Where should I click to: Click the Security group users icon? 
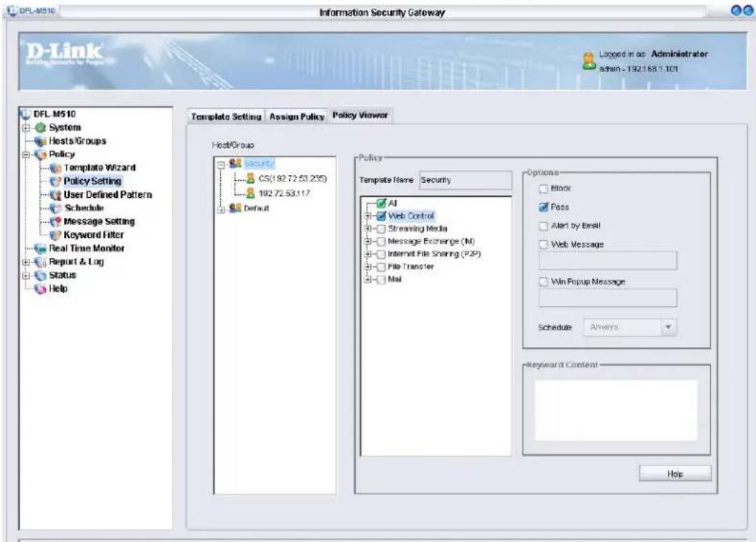tap(235, 163)
